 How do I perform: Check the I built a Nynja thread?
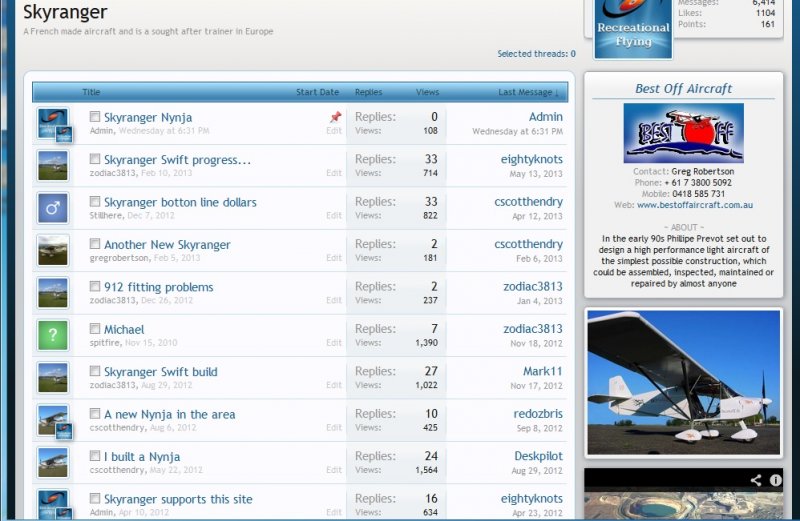pos(95,456)
